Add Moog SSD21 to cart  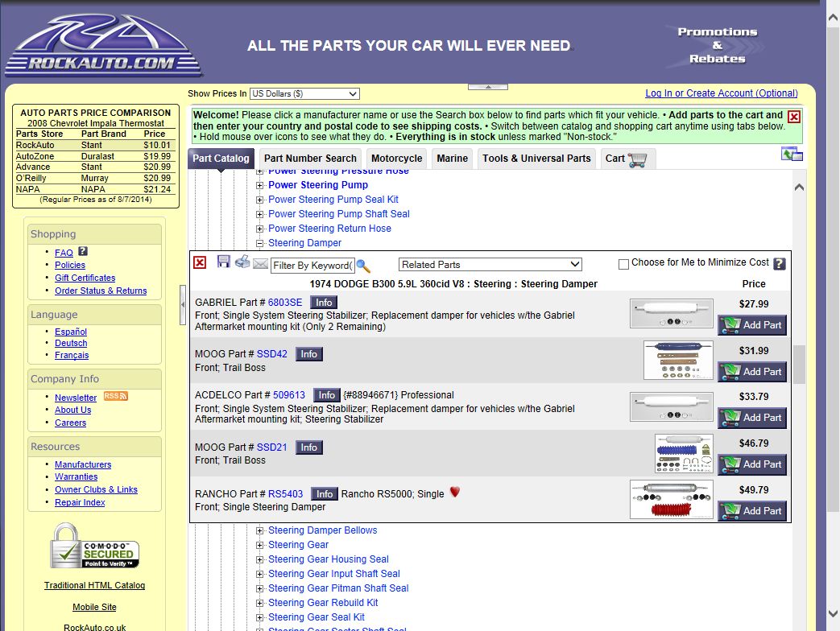752,464
